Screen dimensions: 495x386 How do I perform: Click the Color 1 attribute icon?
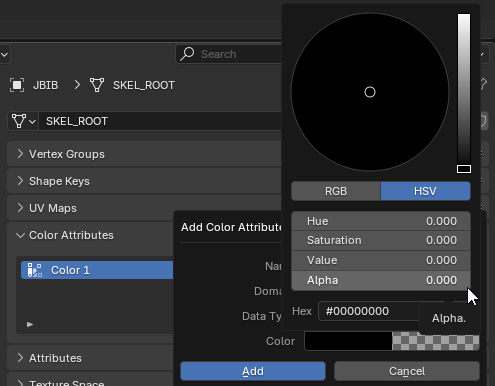click(35, 270)
